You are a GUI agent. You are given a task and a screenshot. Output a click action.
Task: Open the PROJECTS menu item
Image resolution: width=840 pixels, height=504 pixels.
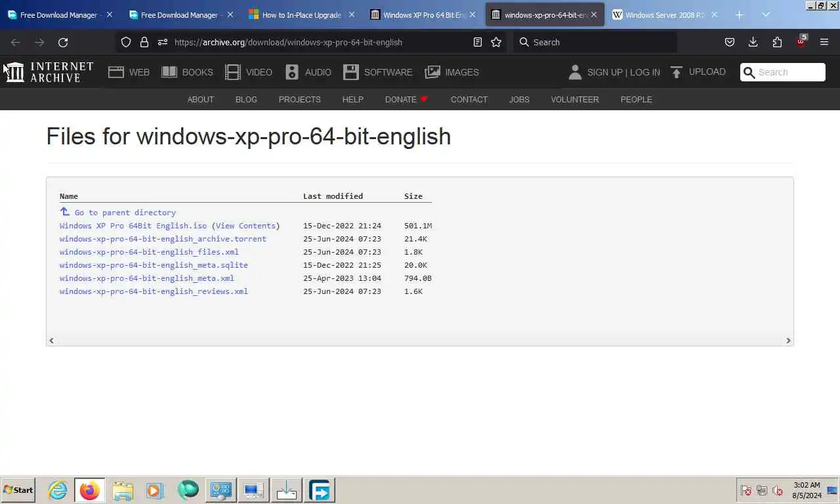click(300, 100)
